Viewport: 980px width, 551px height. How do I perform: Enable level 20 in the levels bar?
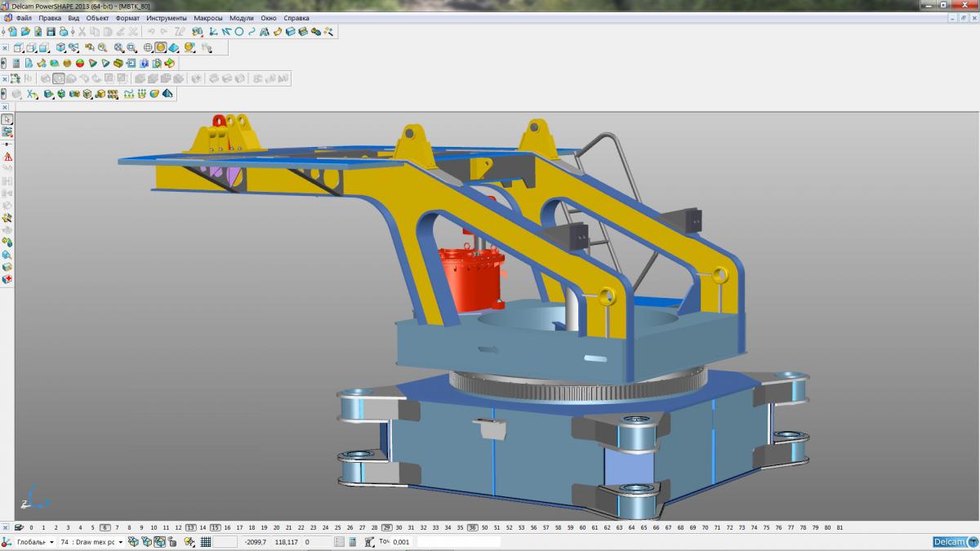click(276, 527)
